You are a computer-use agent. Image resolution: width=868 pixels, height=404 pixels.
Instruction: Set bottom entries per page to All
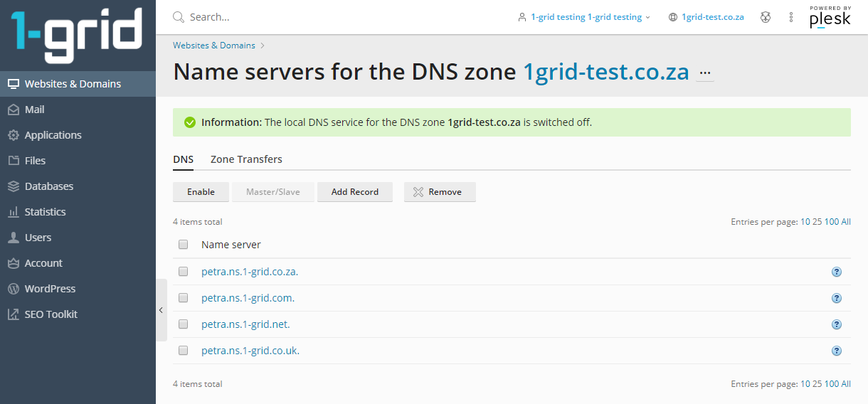coord(846,384)
